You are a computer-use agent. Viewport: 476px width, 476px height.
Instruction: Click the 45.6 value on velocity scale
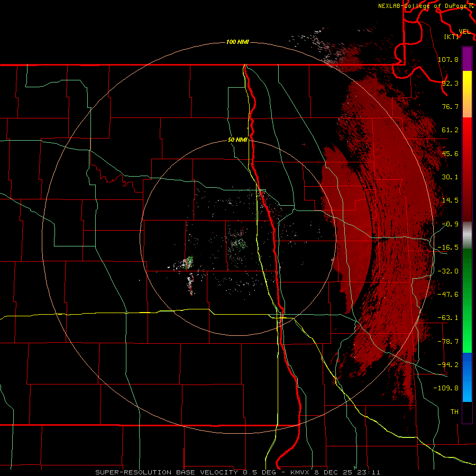(x=450, y=153)
